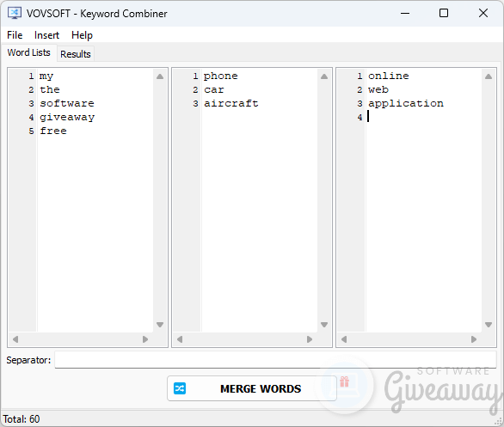Maximize the Keyword Combiner window
This screenshot has width=504, height=427.
click(444, 13)
